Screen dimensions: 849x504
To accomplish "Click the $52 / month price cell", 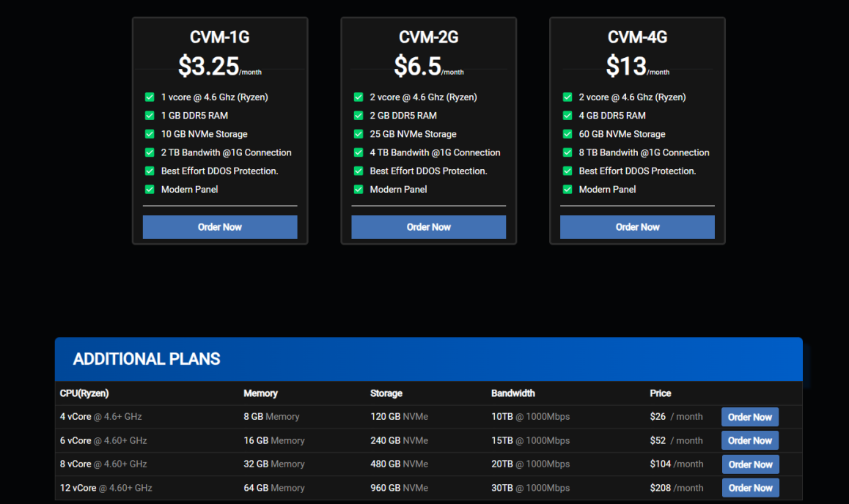I will coord(676,440).
